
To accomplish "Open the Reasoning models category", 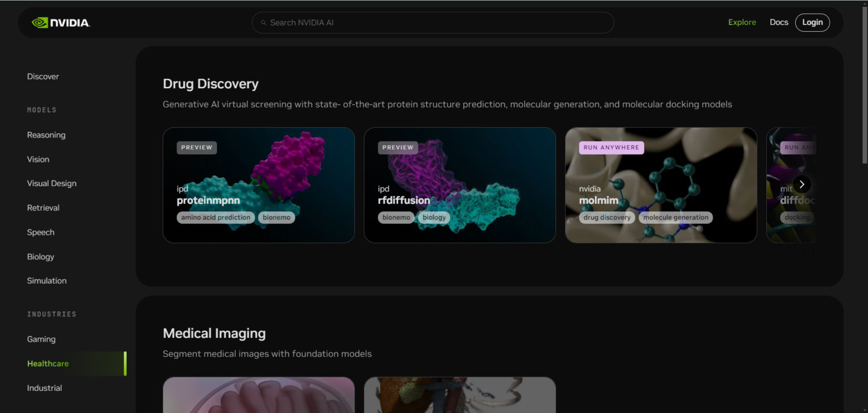I will (46, 135).
